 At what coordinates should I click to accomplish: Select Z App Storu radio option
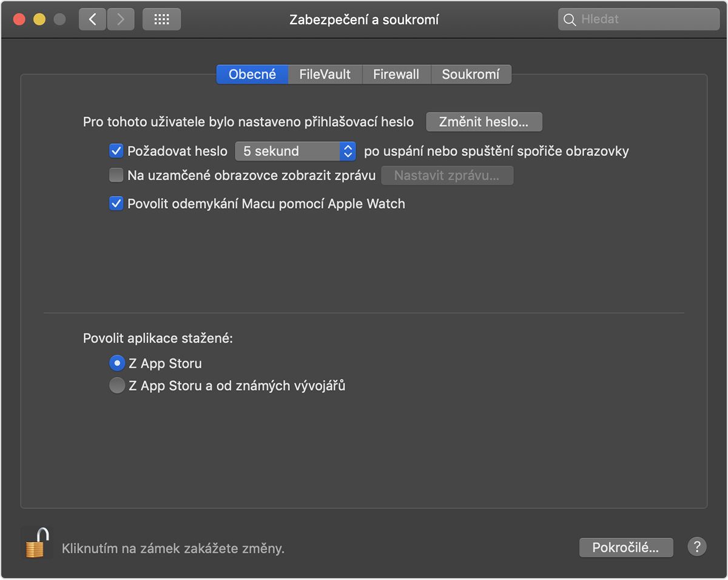pyautogui.click(x=116, y=363)
